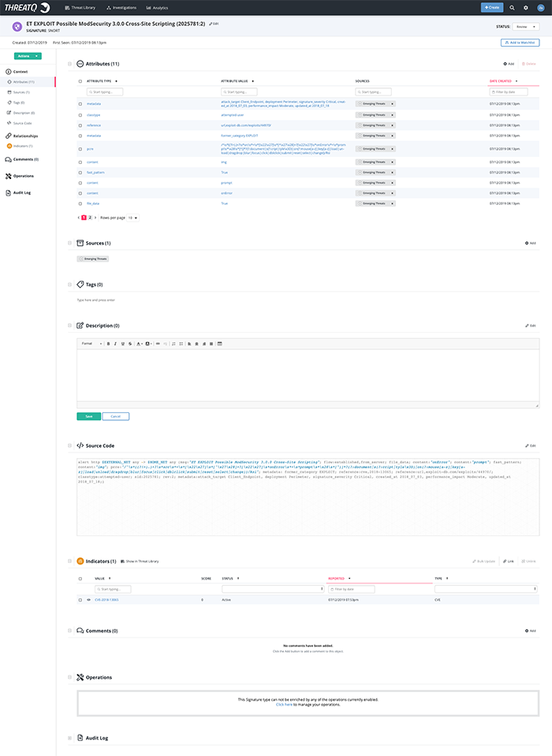Open text color picker in editor
552x756 pixels.
[x=140, y=344]
